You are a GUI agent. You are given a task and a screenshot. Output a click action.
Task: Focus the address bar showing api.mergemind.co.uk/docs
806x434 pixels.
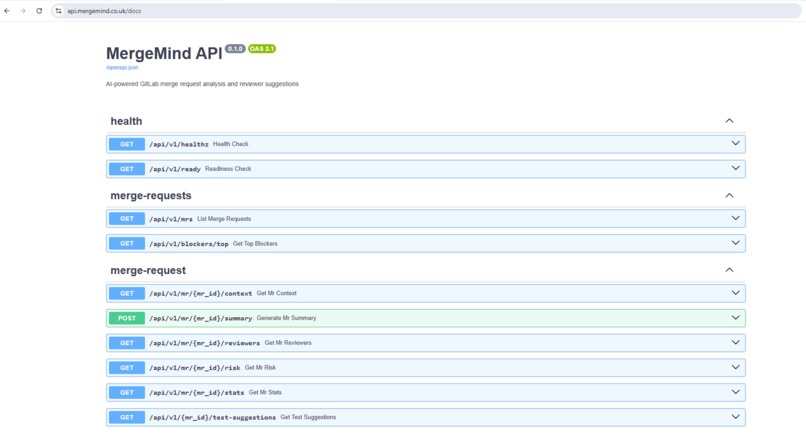point(427,11)
